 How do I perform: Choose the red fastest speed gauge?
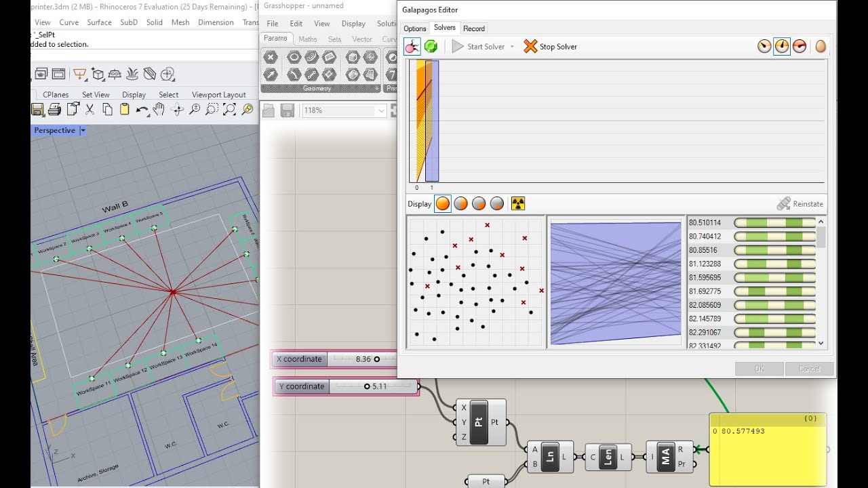coord(800,46)
